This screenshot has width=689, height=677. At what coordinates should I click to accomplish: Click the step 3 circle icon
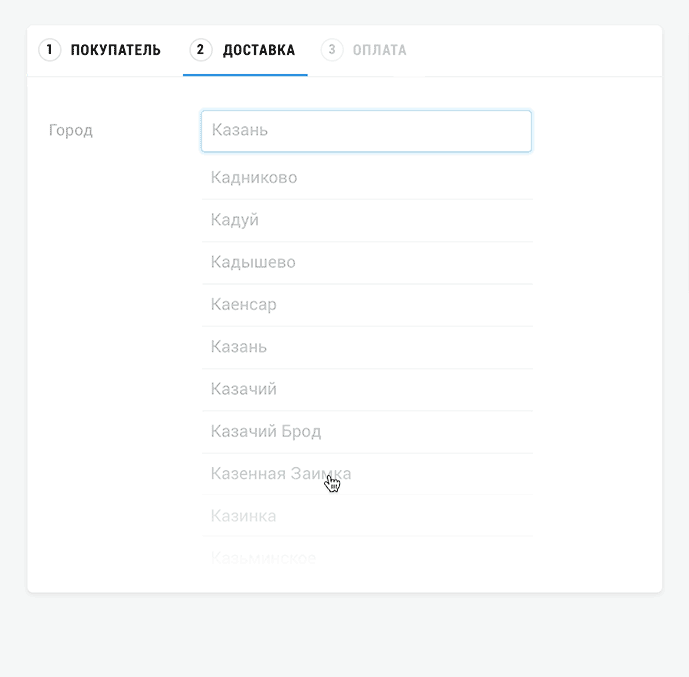[x=332, y=50]
